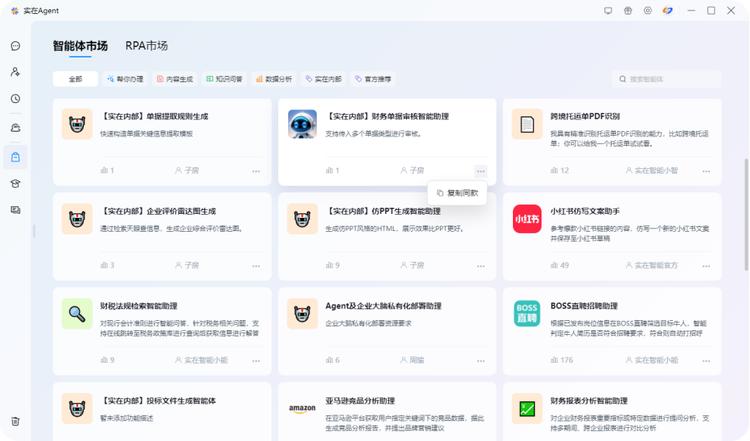Select the 全部 category filter

point(76,78)
